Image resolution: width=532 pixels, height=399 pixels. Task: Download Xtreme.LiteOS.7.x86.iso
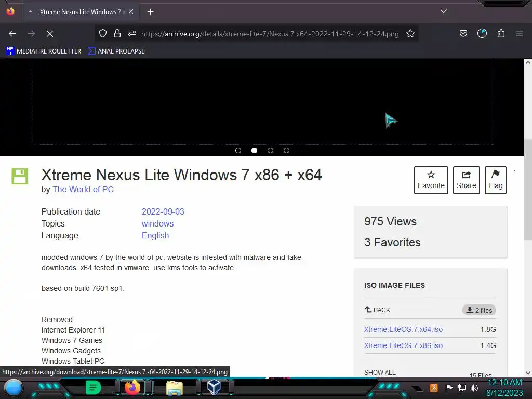click(403, 345)
